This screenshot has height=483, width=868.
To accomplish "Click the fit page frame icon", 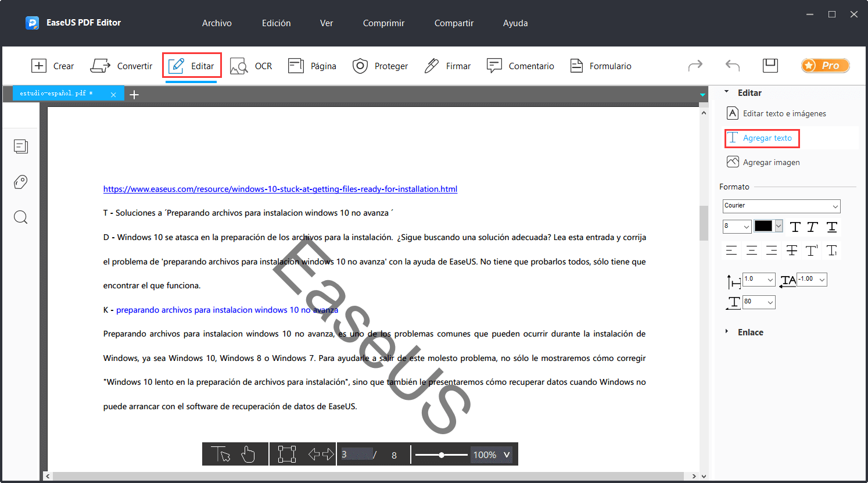I will coord(287,454).
